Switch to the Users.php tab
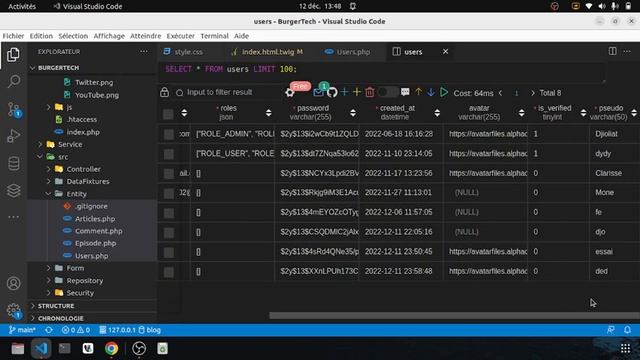This screenshot has height=360, width=640. (x=353, y=52)
